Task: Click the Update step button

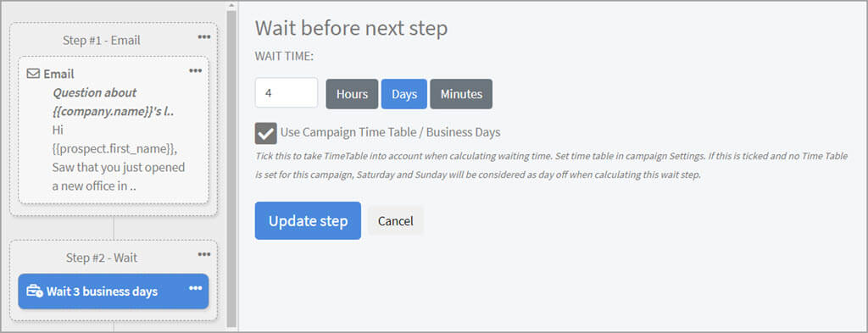Action: point(308,220)
